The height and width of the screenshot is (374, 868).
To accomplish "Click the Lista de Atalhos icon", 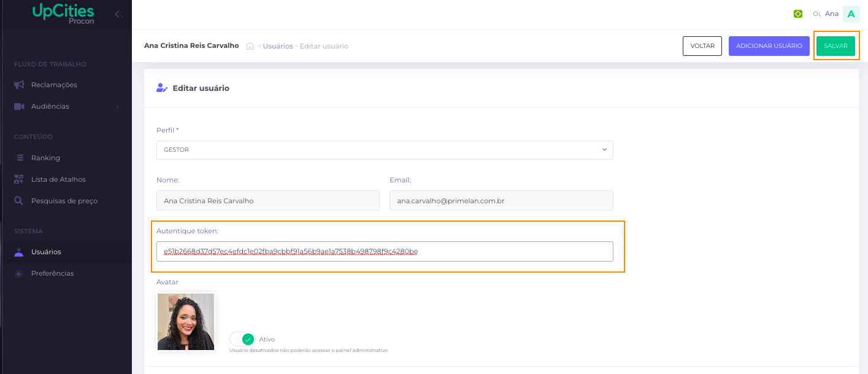I will pos(19,179).
